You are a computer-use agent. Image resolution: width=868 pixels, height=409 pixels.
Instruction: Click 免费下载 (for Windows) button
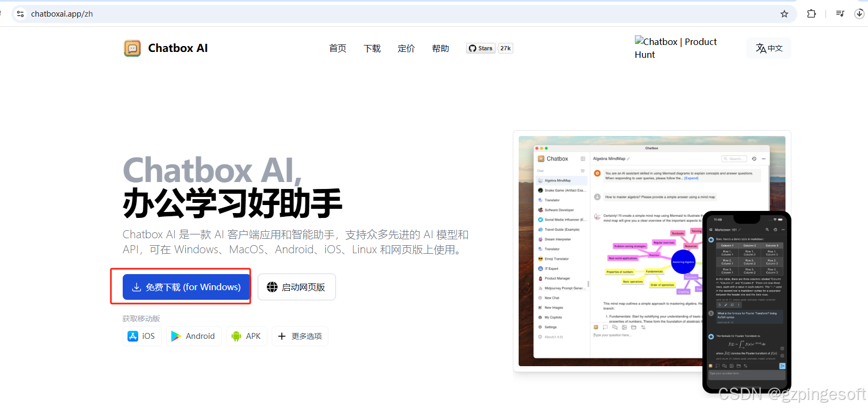[186, 287]
